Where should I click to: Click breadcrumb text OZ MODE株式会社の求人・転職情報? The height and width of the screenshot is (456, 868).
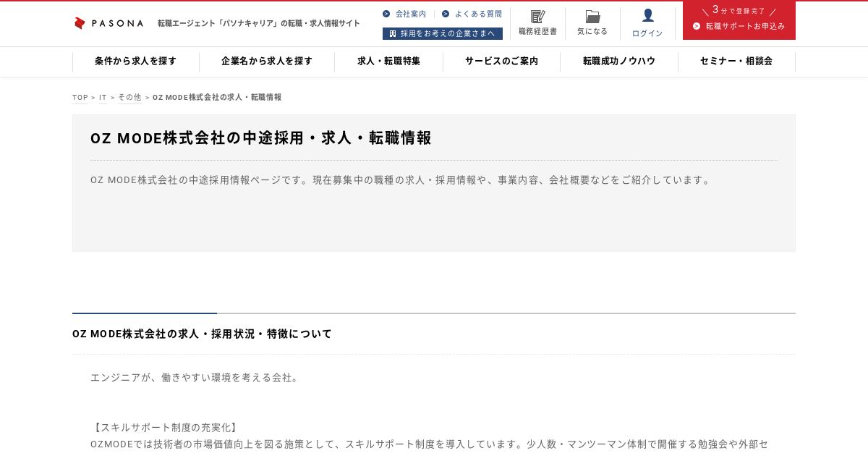217,98
